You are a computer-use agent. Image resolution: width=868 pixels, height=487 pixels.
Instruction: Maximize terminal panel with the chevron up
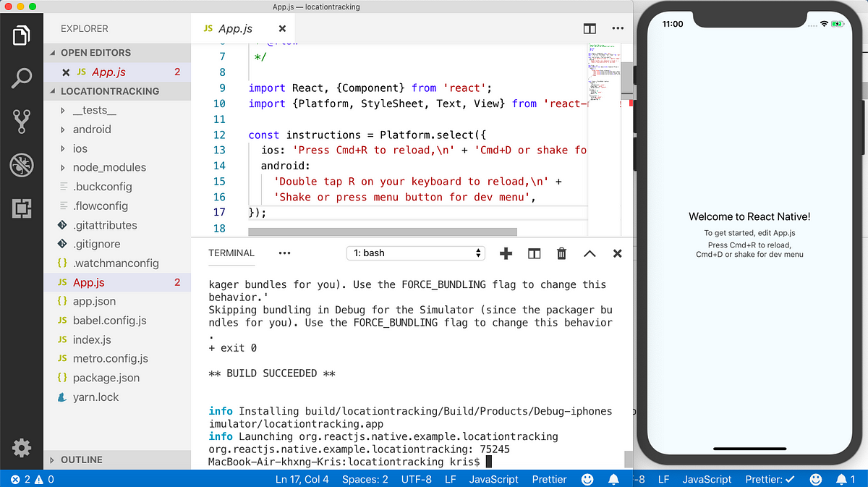[590, 253]
